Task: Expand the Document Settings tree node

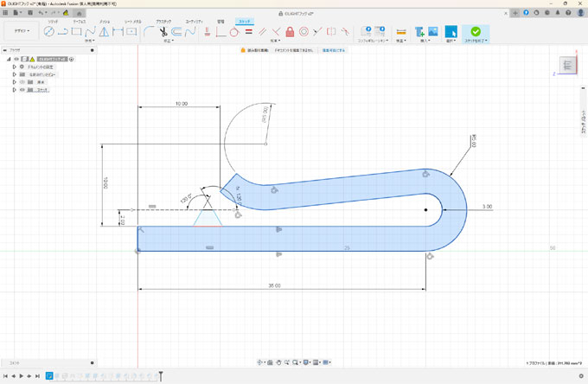Action: (15, 67)
